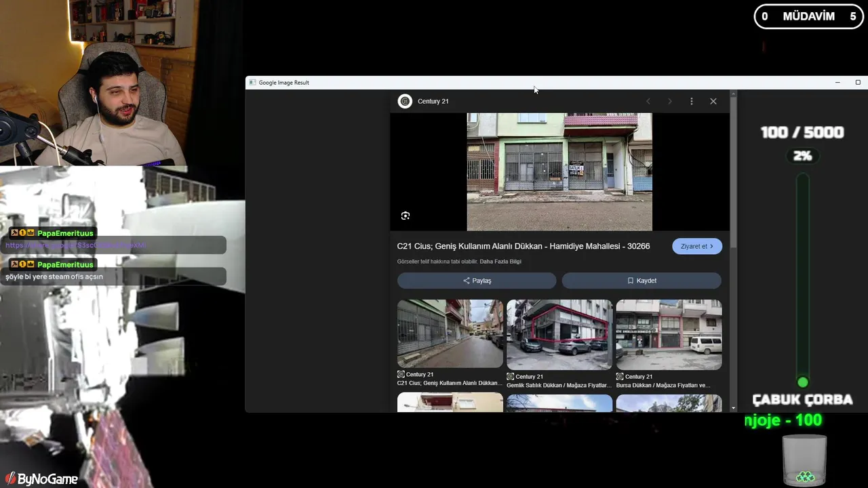Click the glass jar icon
Viewport: 868px width, 488px height.
[804, 460]
